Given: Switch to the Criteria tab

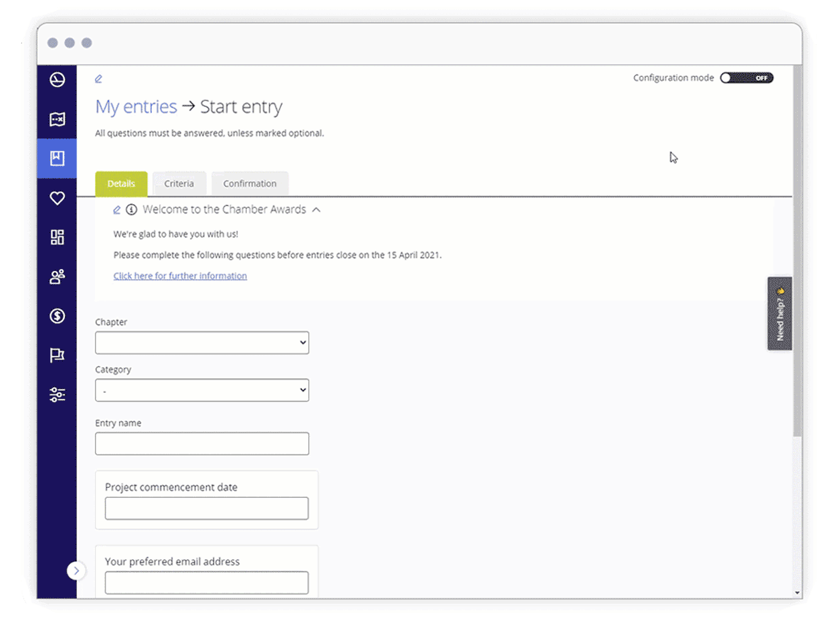Looking at the screenshot, I should pyautogui.click(x=179, y=184).
